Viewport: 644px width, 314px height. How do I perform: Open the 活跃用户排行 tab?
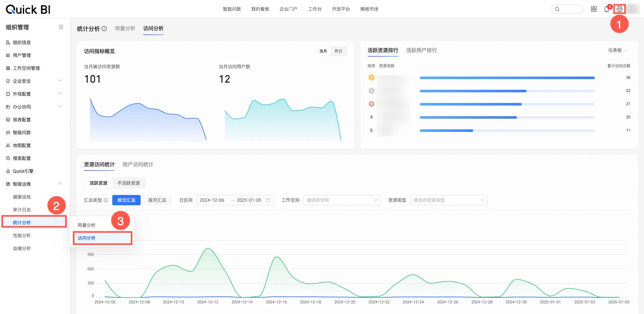[x=421, y=50]
